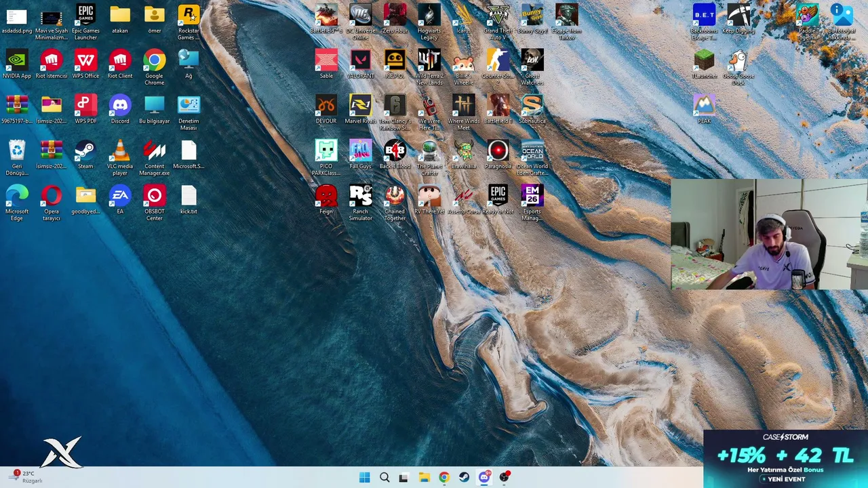Select the Riot İstemcisi desktop icon
Image resolution: width=868 pixels, height=488 pixels.
click(x=52, y=64)
